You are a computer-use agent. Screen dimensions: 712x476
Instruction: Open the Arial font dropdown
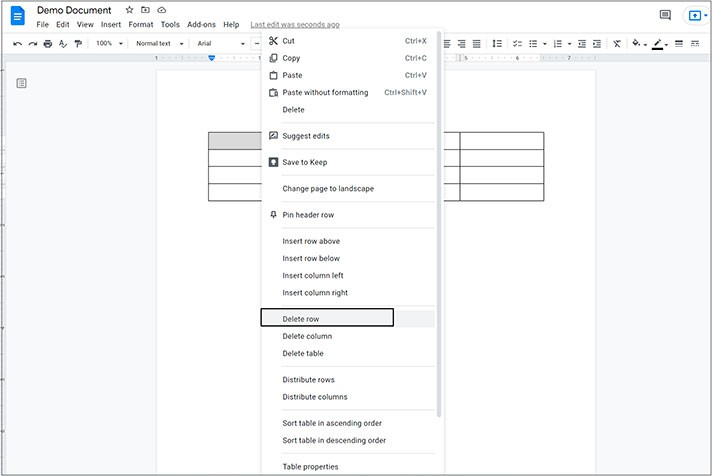click(x=221, y=44)
